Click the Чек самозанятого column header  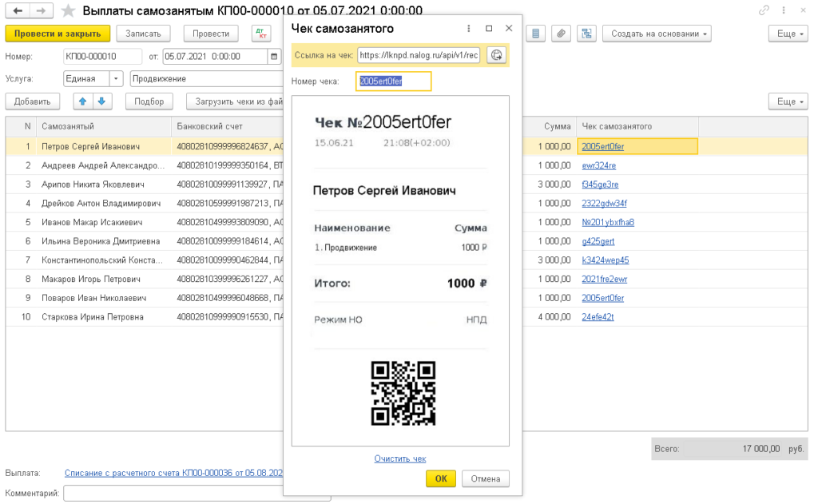(637, 126)
